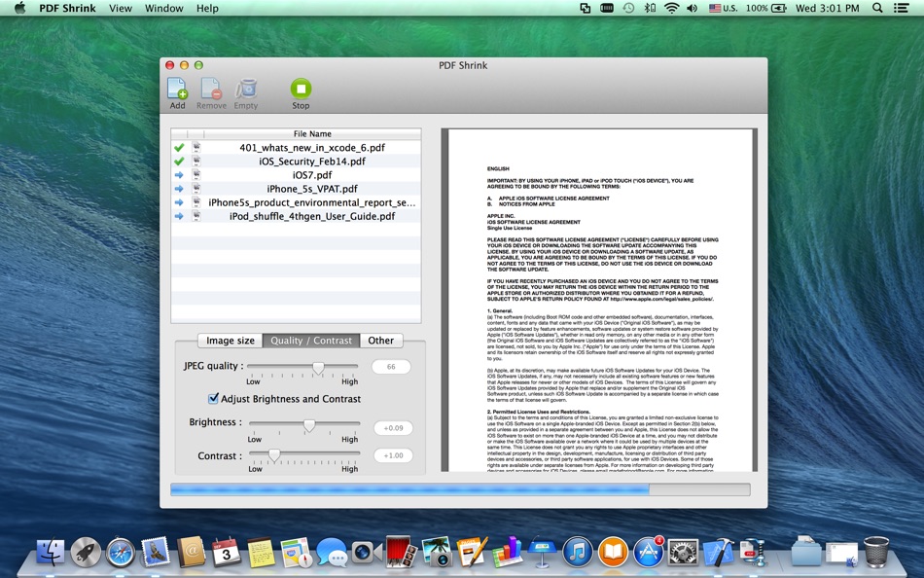Switch to the Image size tab
Screen dimensions: 924x578
[231, 341]
